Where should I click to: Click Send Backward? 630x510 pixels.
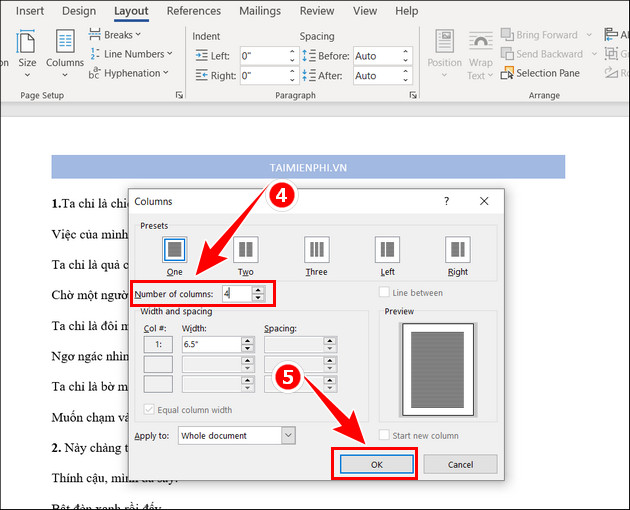(542, 54)
